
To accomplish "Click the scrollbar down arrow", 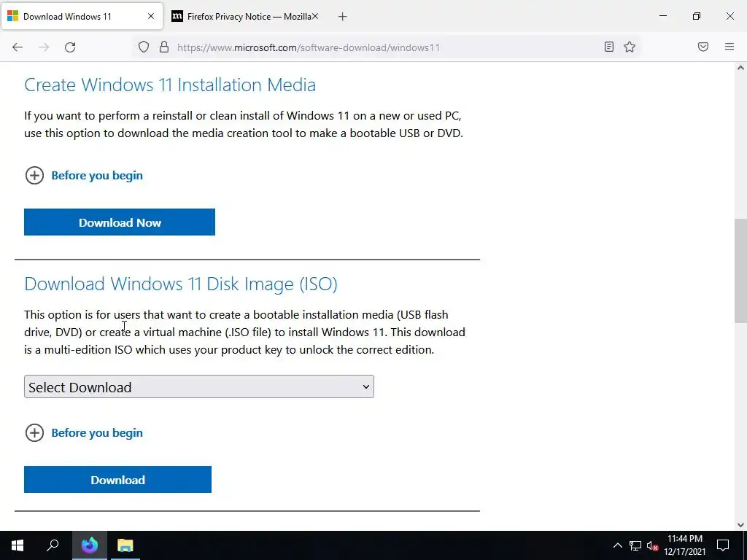I will coord(740,525).
